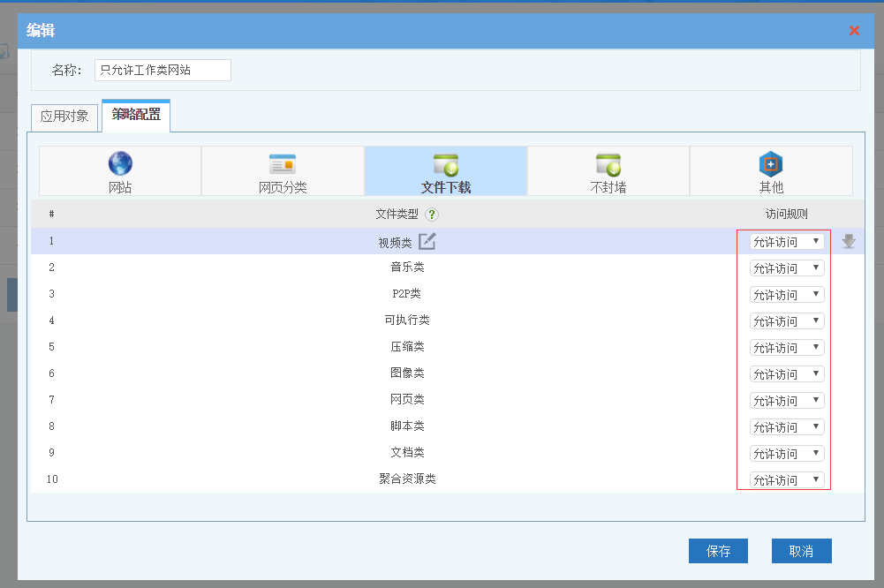Open the 音乐类 access rule dropdown

pos(786,268)
